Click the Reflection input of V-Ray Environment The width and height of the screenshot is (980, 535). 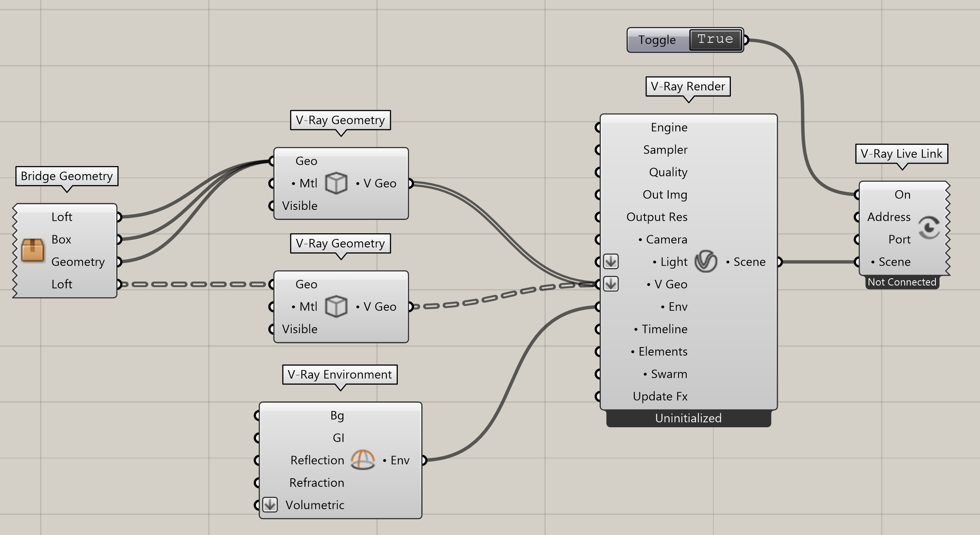pyautogui.click(x=317, y=460)
